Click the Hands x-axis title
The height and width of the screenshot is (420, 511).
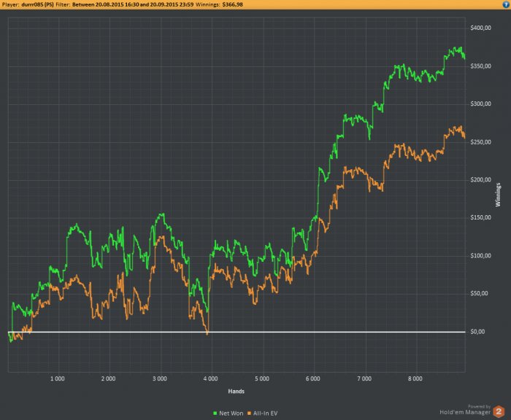[x=235, y=391]
